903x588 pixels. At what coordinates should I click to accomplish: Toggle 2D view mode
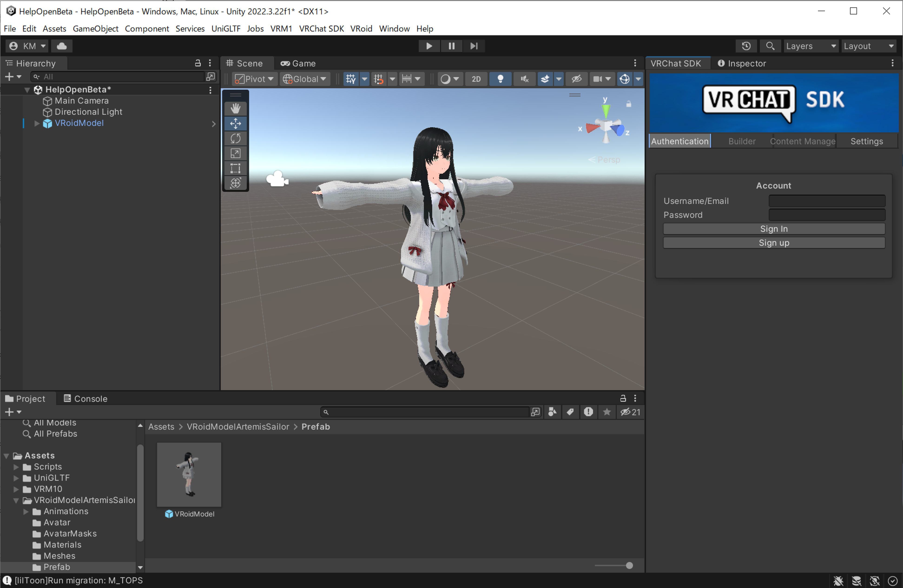coord(476,79)
